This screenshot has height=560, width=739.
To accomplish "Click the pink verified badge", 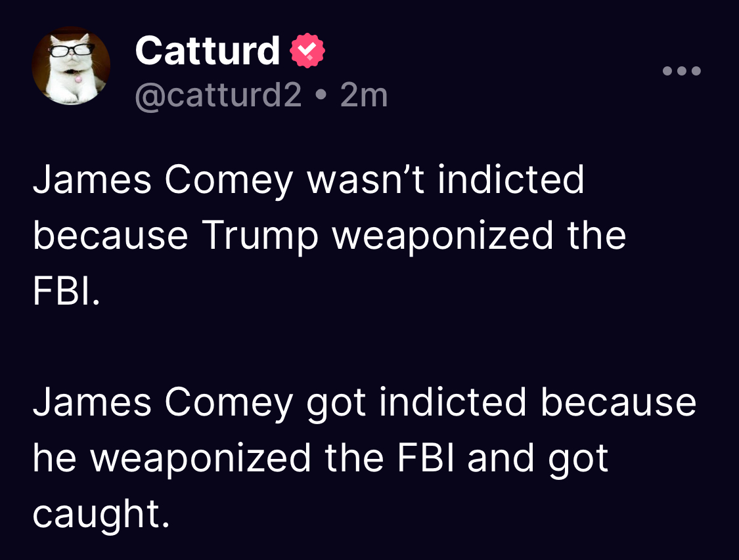I will (307, 52).
